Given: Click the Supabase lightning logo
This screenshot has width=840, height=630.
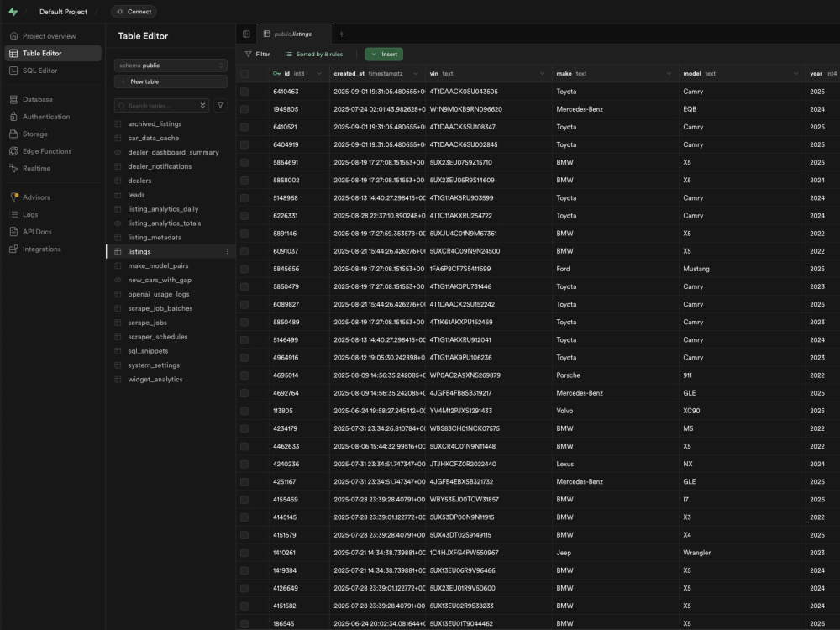Looking at the screenshot, I should click(13, 11).
